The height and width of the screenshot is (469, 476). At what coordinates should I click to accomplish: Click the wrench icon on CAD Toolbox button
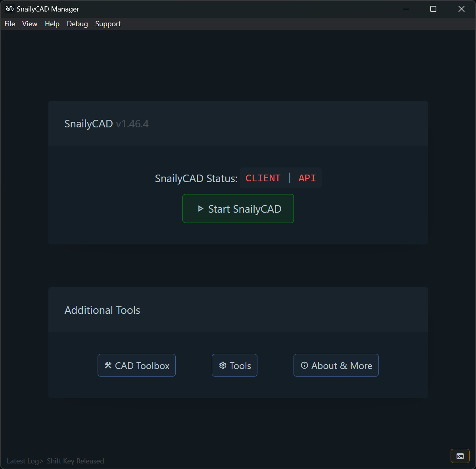coord(107,365)
